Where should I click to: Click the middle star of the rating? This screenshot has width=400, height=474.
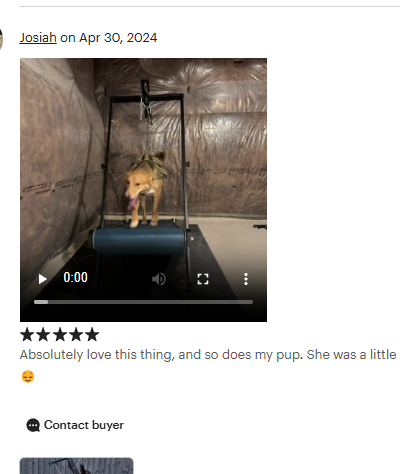click(59, 335)
